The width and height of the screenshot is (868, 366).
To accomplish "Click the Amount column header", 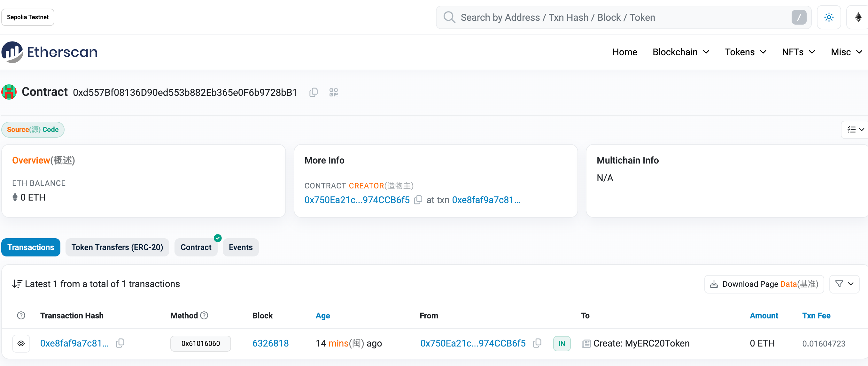I will [763, 316].
